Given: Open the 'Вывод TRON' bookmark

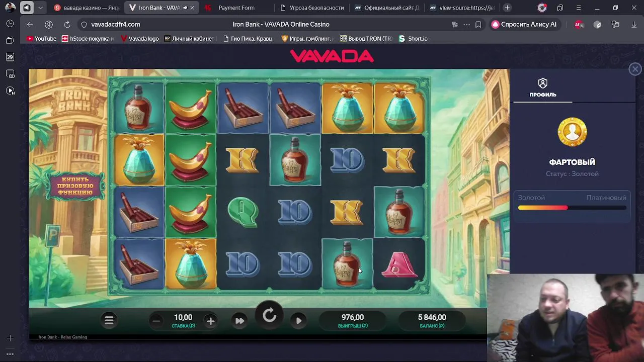Looking at the screenshot, I should point(366,38).
